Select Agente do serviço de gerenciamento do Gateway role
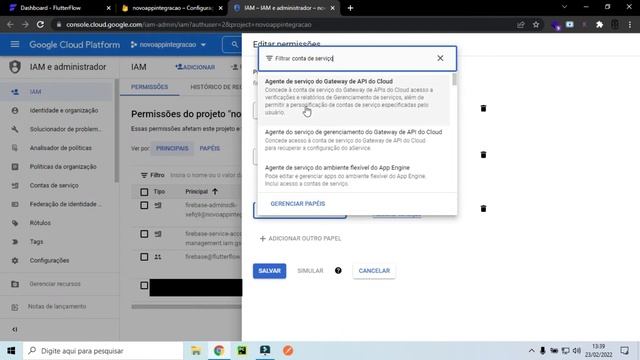Viewport: 640px width, 360px height. click(354, 140)
